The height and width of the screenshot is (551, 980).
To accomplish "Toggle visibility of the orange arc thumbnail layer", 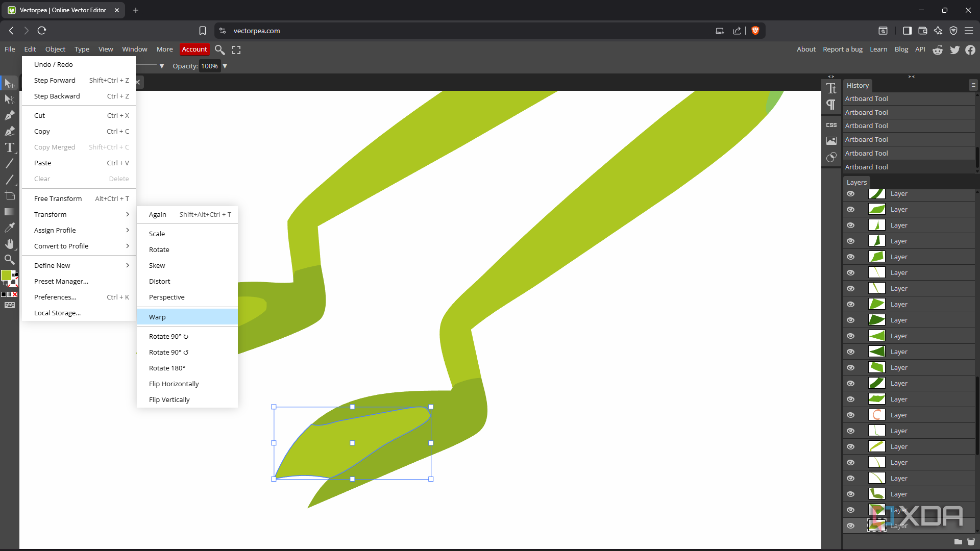I will pos(850,415).
